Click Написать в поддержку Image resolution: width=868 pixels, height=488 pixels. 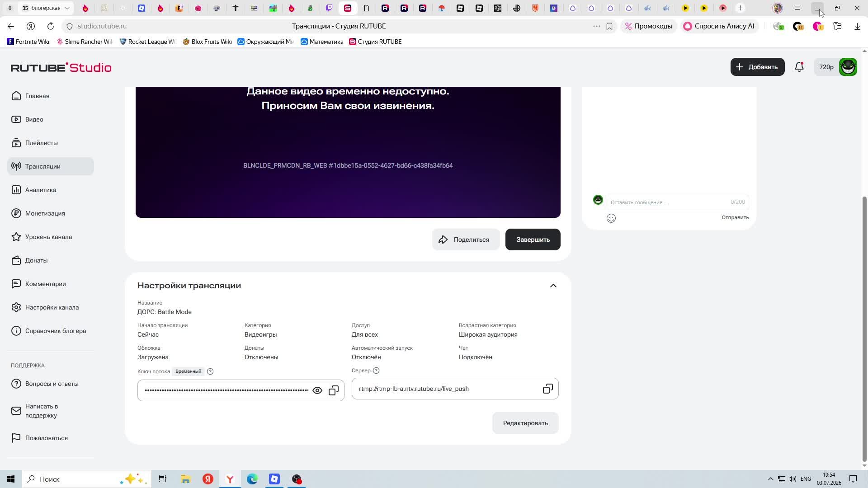(x=51, y=411)
